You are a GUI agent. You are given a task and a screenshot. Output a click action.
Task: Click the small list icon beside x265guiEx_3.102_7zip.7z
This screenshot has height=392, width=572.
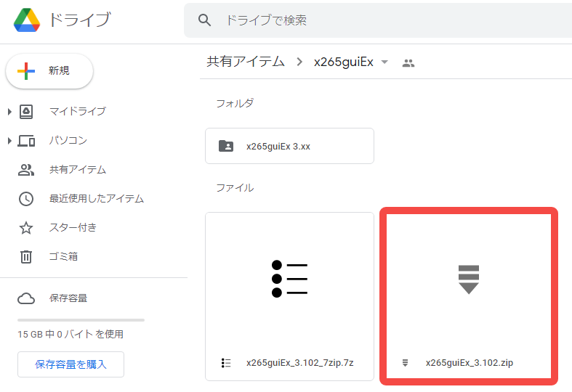(226, 363)
